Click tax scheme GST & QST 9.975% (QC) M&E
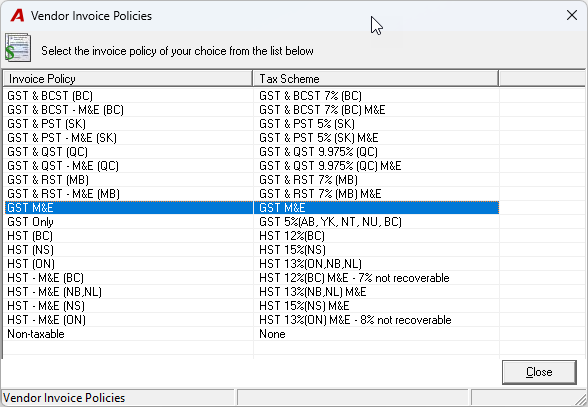 tap(330, 166)
